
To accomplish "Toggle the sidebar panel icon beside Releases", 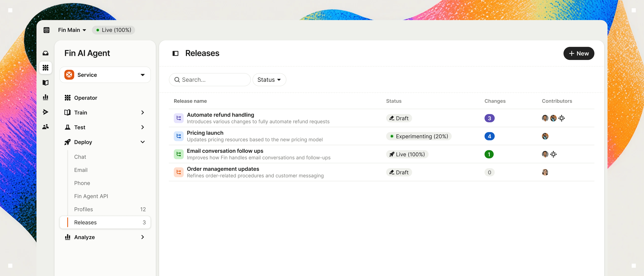I will click(175, 53).
